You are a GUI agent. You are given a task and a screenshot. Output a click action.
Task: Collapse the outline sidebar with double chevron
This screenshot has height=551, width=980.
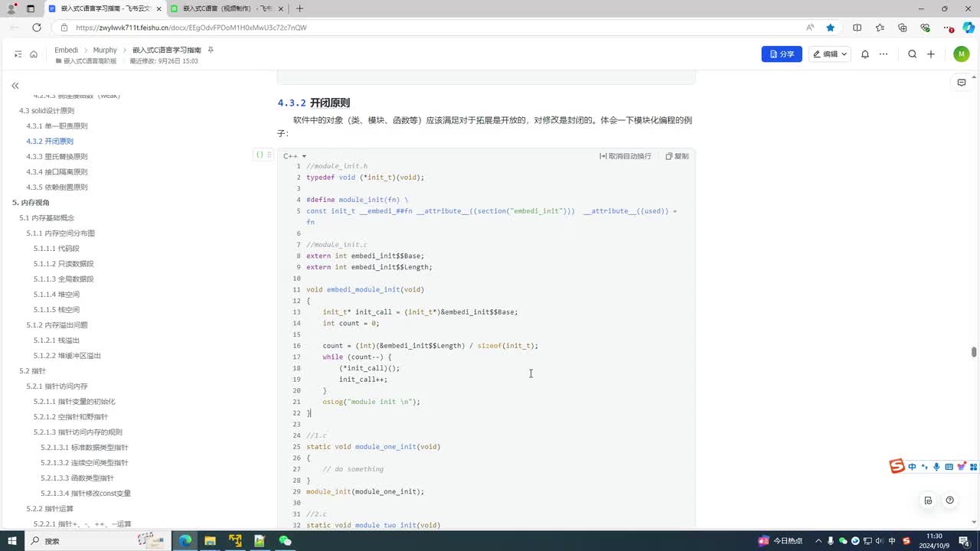click(x=15, y=86)
